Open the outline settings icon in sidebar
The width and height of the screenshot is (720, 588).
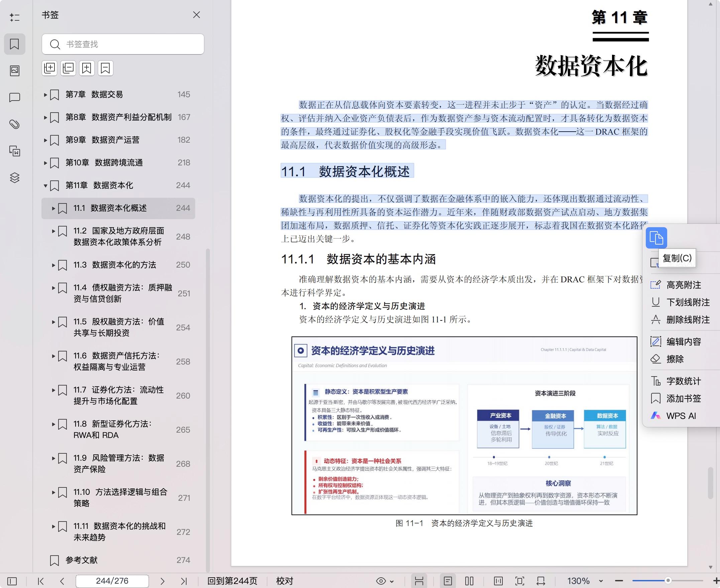click(15, 17)
